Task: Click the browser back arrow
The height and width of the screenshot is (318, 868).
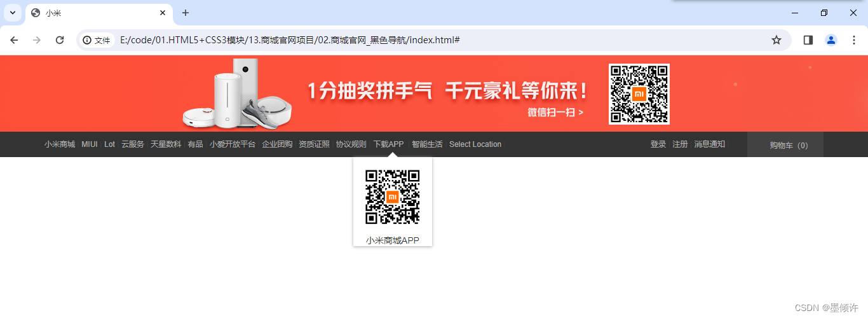Action: pyautogui.click(x=14, y=40)
